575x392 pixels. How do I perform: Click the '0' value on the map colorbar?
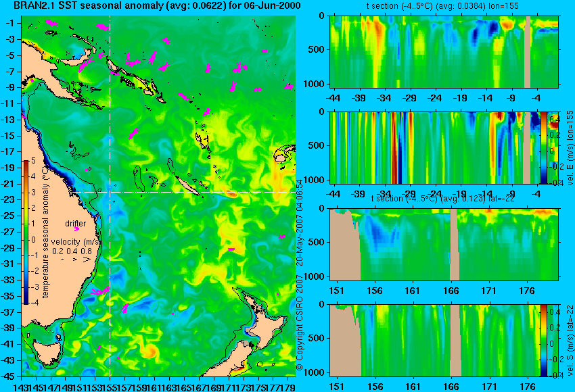[x=33, y=240]
